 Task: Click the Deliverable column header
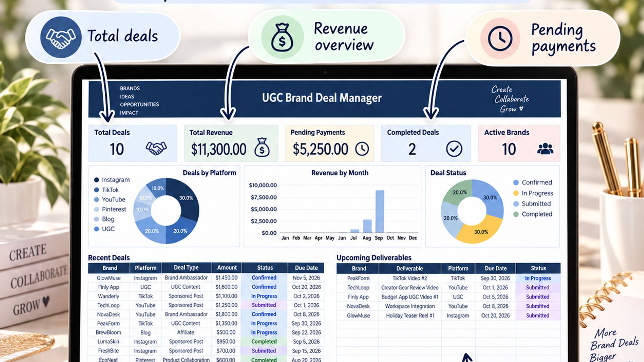click(x=410, y=268)
